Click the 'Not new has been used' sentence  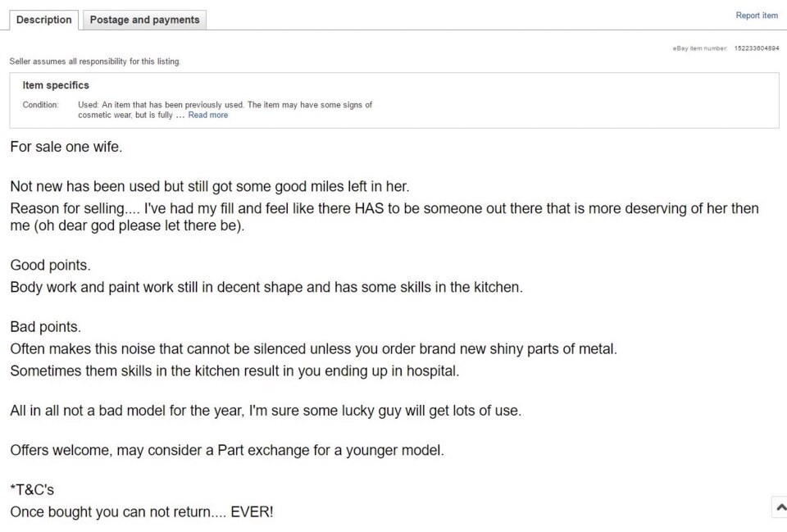(210, 186)
